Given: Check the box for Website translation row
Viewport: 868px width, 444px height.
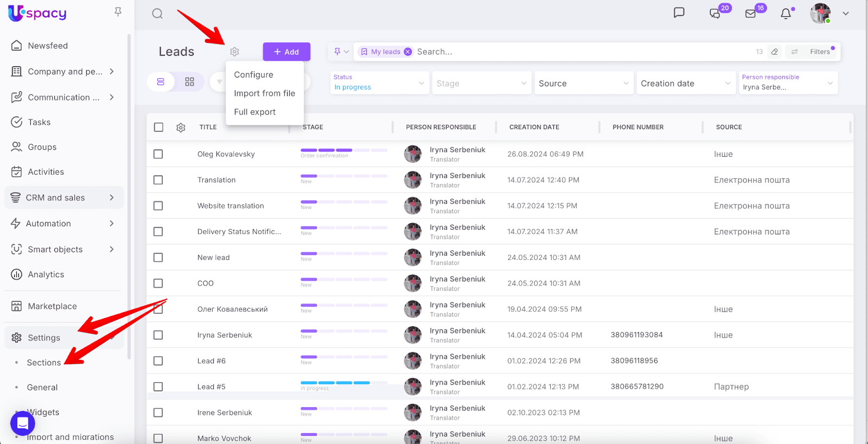Looking at the screenshot, I should click(158, 206).
